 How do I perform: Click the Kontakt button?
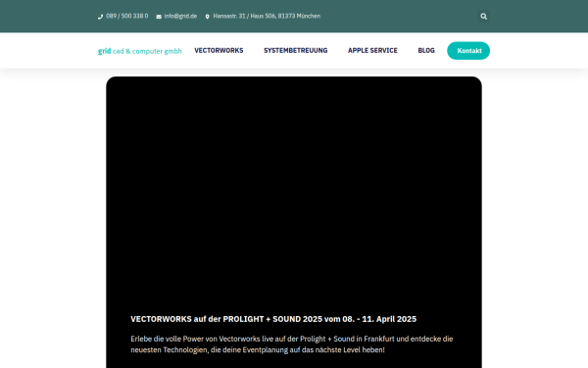(x=468, y=51)
